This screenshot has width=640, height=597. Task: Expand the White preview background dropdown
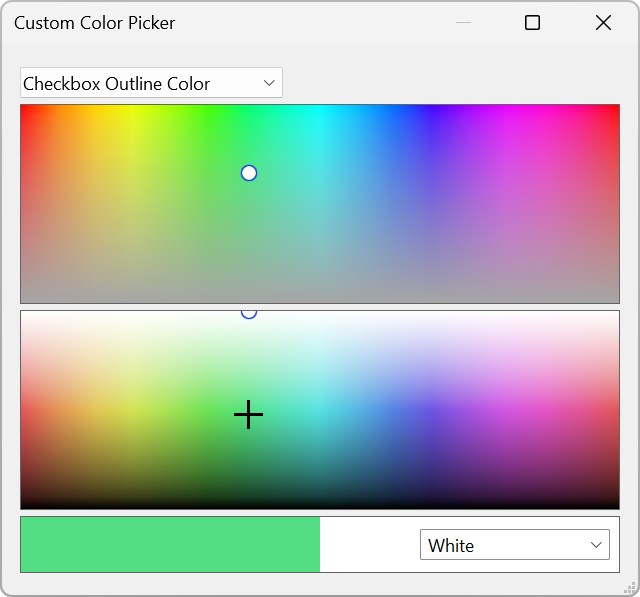[x=514, y=545]
